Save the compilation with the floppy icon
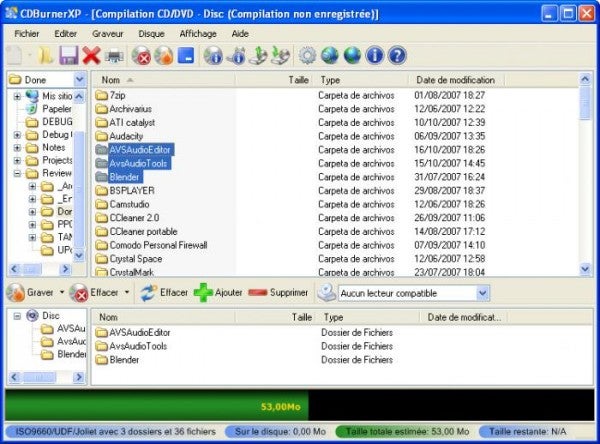600x444 pixels. (x=68, y=56)
